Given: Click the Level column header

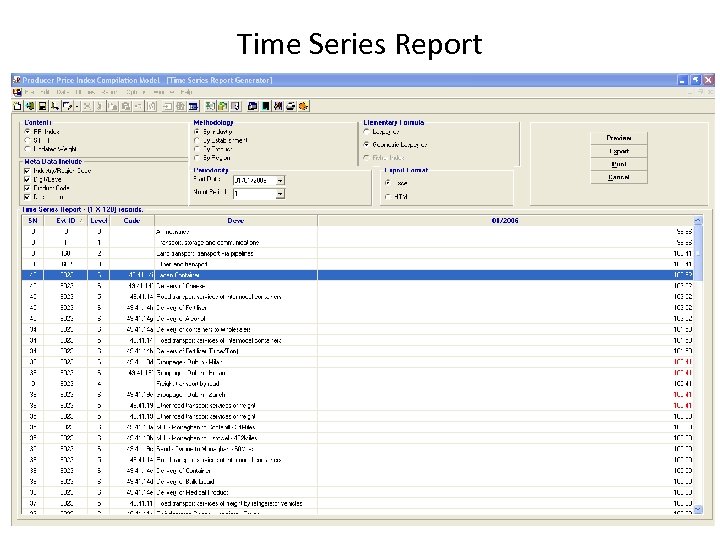Looking at the screenshot, I should (99, 221).
